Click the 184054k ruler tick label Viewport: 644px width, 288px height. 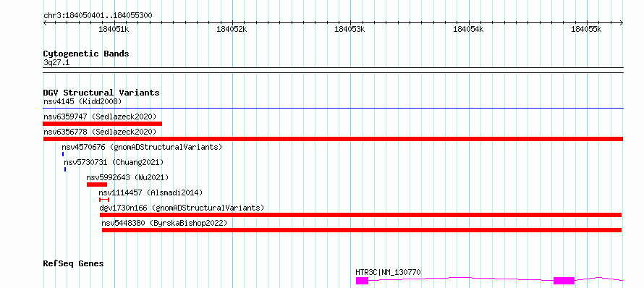[x=468, y=29]
